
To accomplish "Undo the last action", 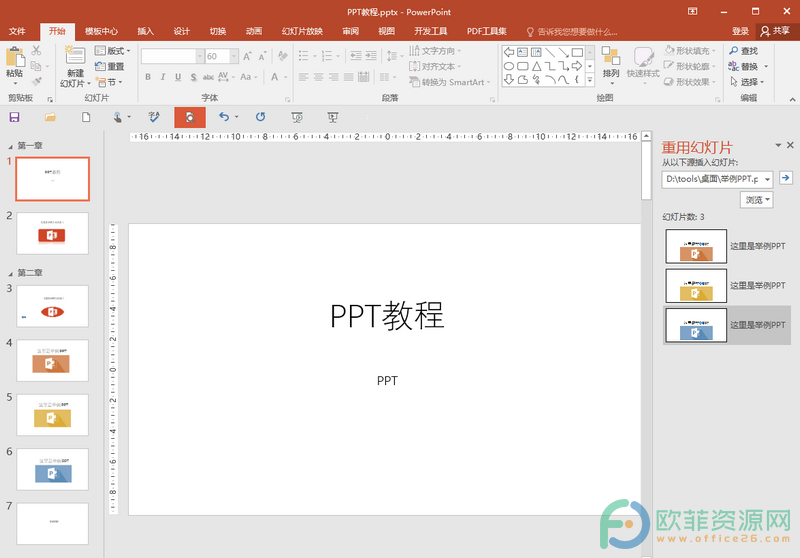I will pyautogui.click(x=224, y=117).
